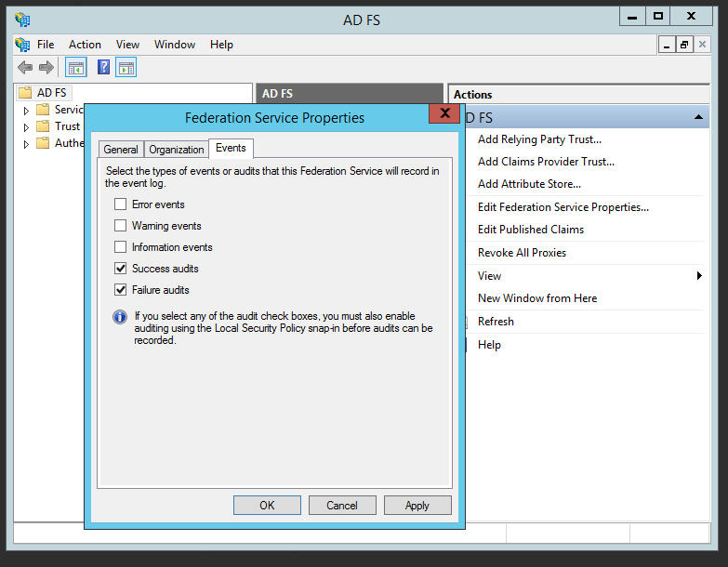Viewport: 728px width, 567px height.
Task: Click the Back arrow toolbar icon
Action: pos(25,68)
